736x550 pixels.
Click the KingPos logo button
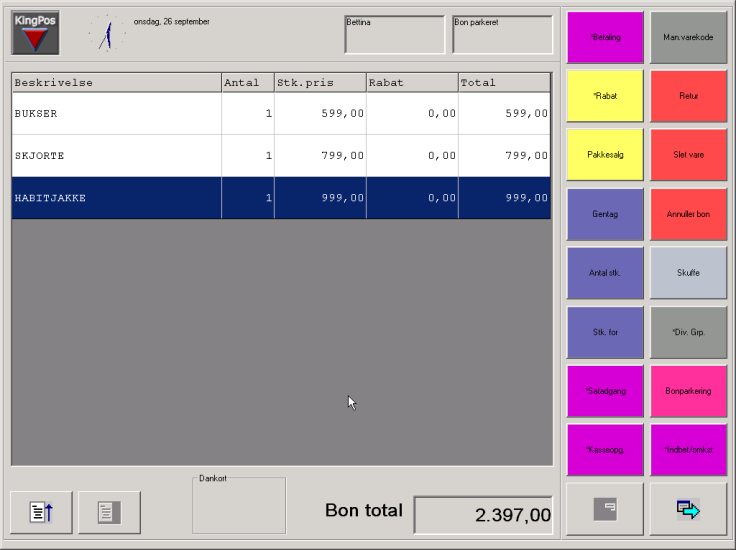35,33
